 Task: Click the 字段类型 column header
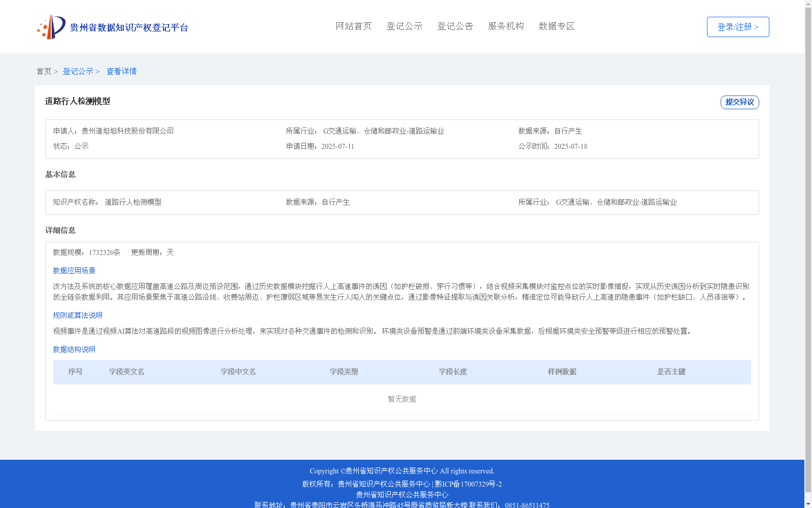coord(344,372)
